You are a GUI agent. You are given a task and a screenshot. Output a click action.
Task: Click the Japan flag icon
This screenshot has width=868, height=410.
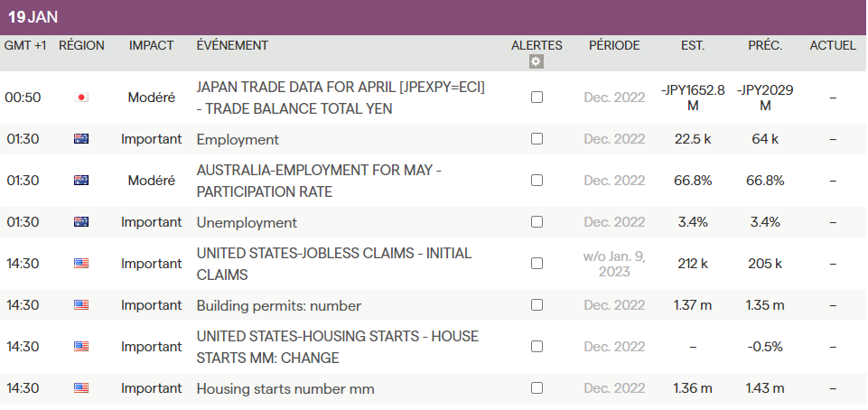[81, 98]
